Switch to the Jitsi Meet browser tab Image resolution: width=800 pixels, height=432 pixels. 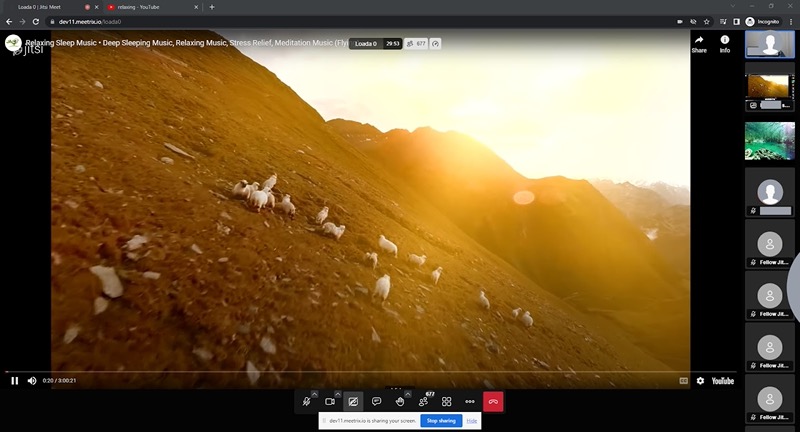(x=45, y=7)
